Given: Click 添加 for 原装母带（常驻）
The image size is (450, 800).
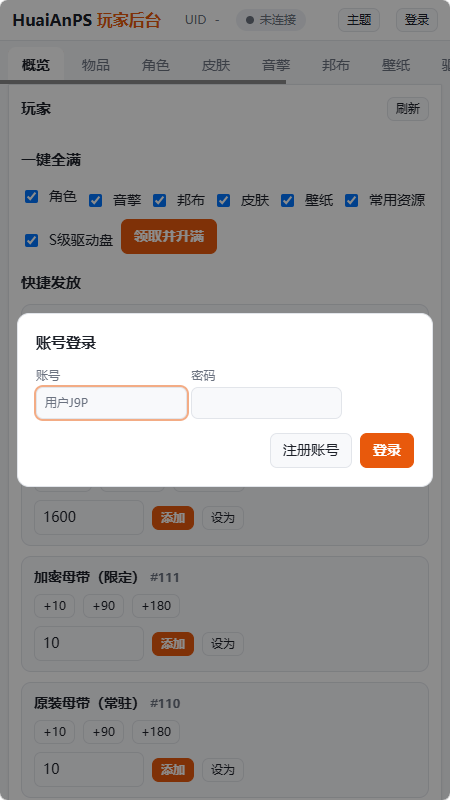Looking at the screenshot, I should (173, 770).
